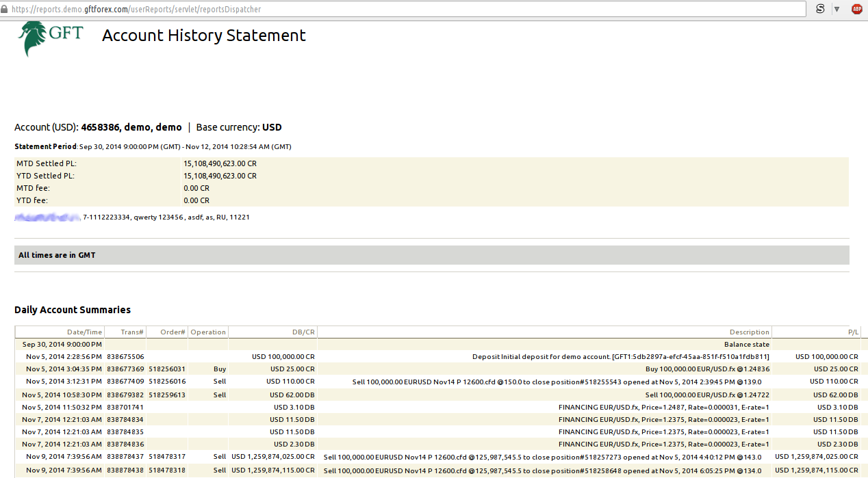This screenshot has height=478, width=868.
Task: Click the Balance state description cell
Action: coord(747,345)
